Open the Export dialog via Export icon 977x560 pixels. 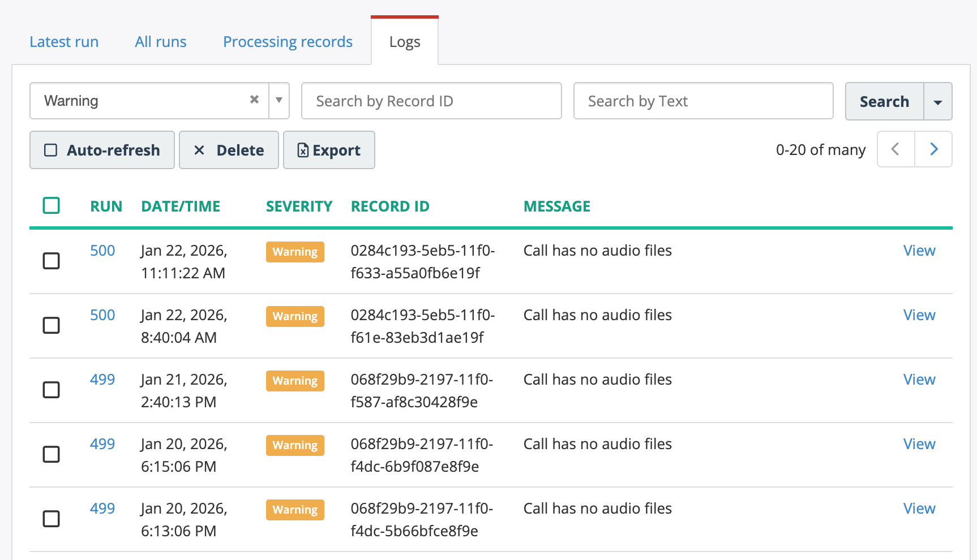[329, 150]
